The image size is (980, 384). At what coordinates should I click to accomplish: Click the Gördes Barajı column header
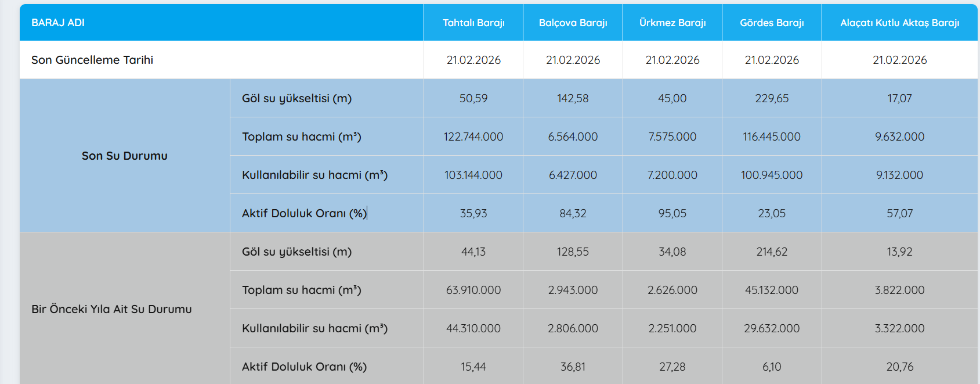pos(772,23)
